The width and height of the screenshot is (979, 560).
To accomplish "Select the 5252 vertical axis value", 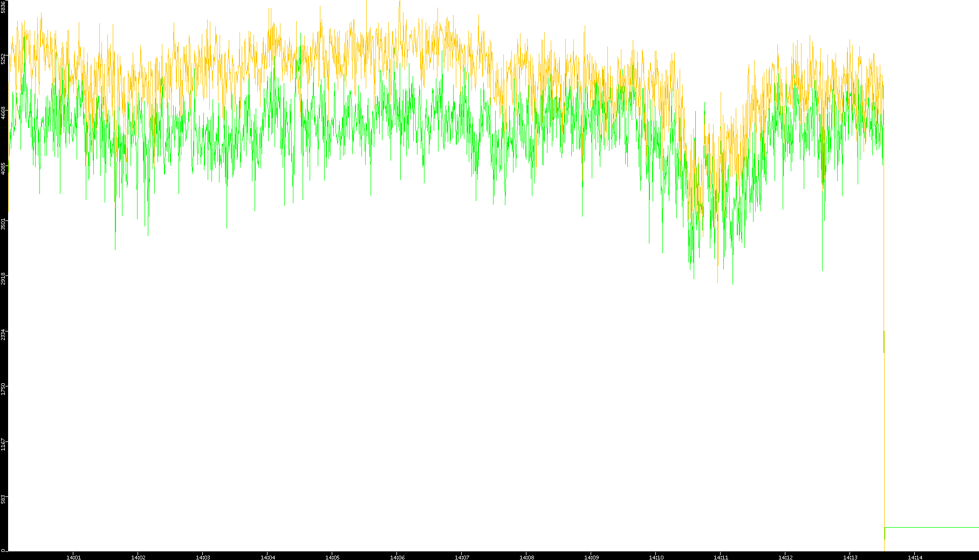I will pos(3,59).
